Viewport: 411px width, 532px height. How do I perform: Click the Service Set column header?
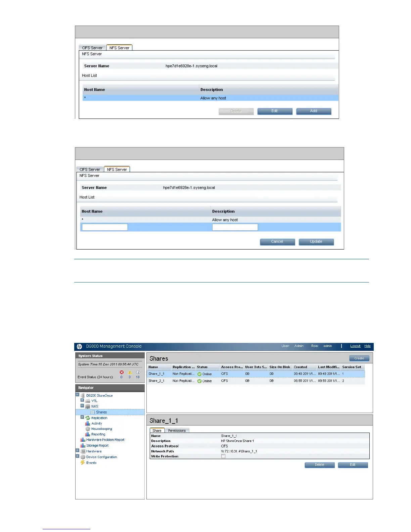pos(353,367)
